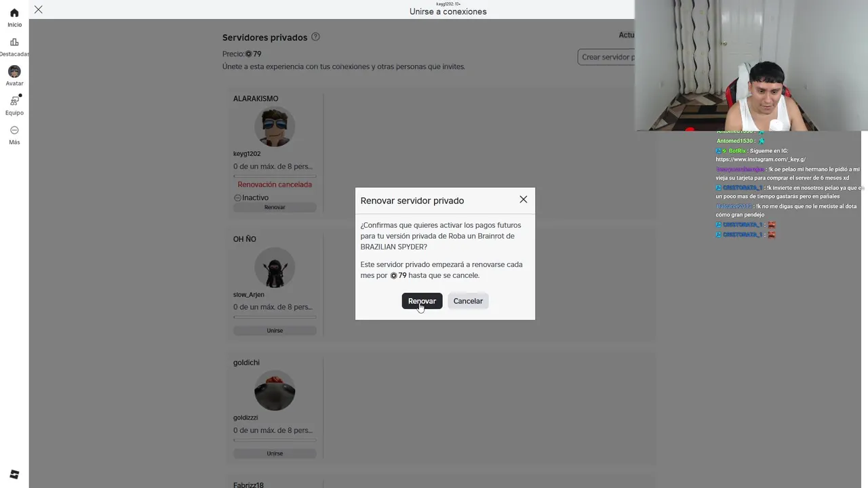This screenshot has width=868, height=488.
Task: Open Avatar page from sidebar
Action: point(14,71)
